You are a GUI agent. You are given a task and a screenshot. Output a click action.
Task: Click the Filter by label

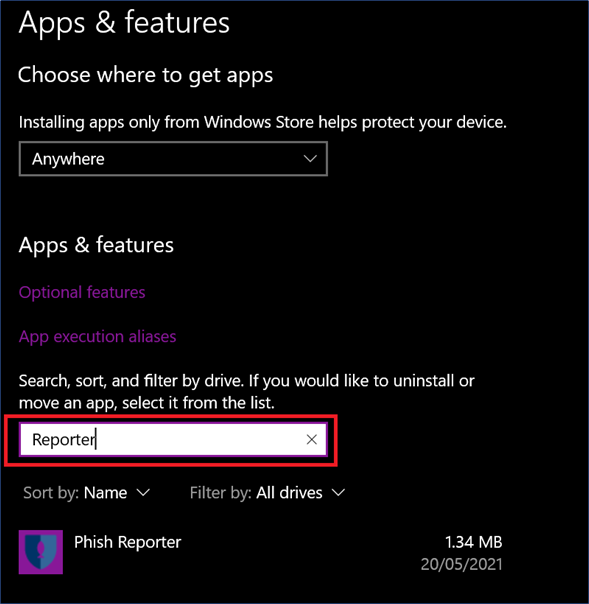[x=220, y=493]
